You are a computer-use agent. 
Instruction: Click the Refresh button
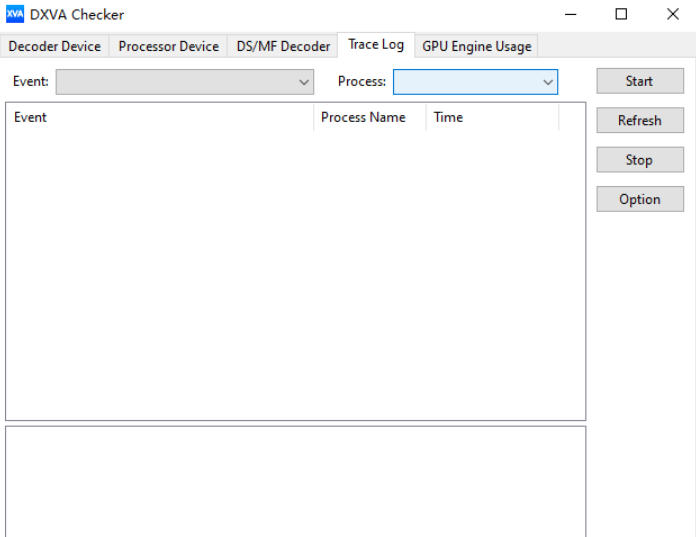(639, 120)
